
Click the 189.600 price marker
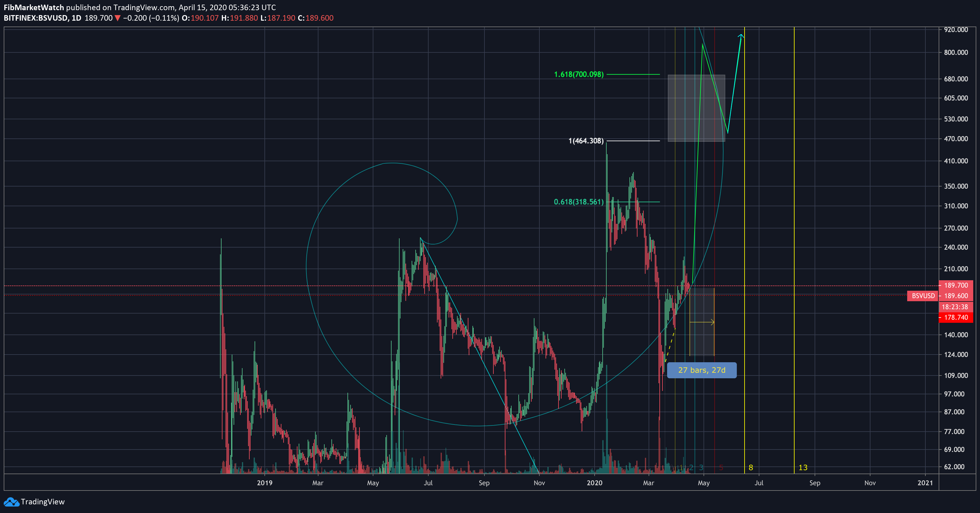956,296
